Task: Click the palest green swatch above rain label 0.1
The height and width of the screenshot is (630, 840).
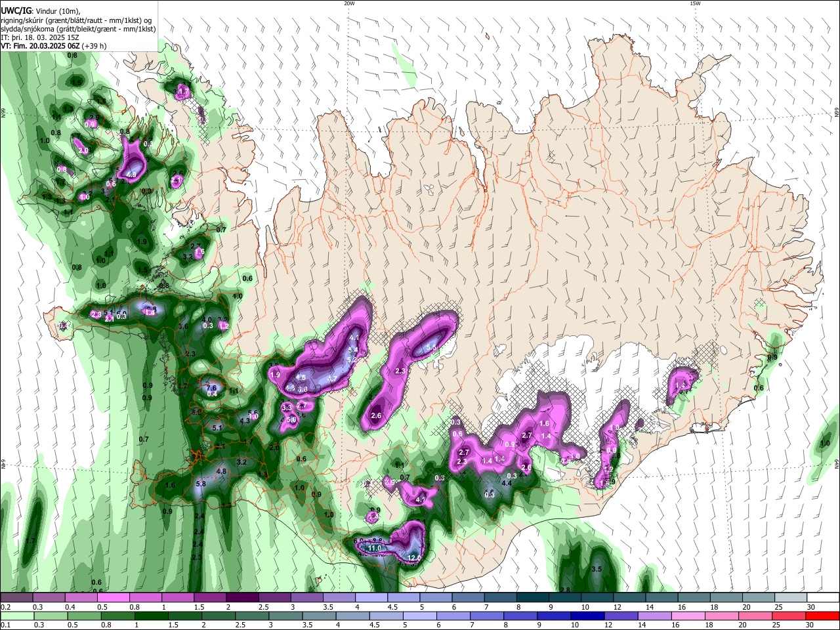Action: coord(18,616)
